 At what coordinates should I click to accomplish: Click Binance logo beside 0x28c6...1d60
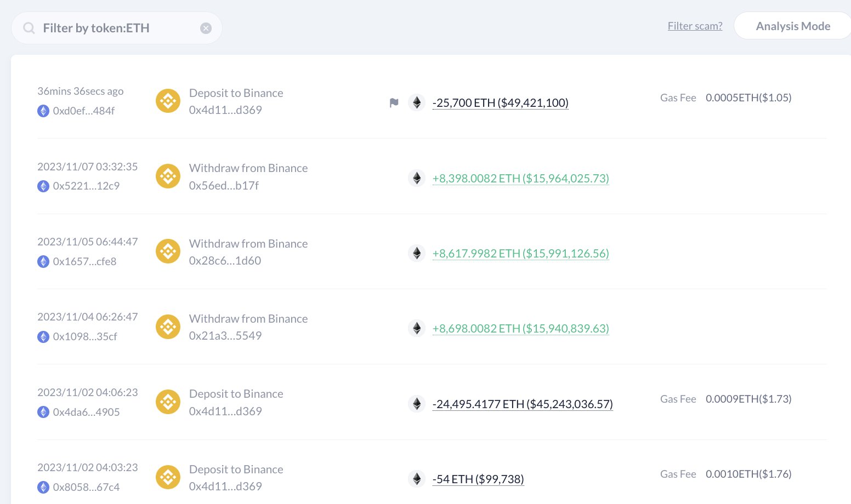point(168,251)
